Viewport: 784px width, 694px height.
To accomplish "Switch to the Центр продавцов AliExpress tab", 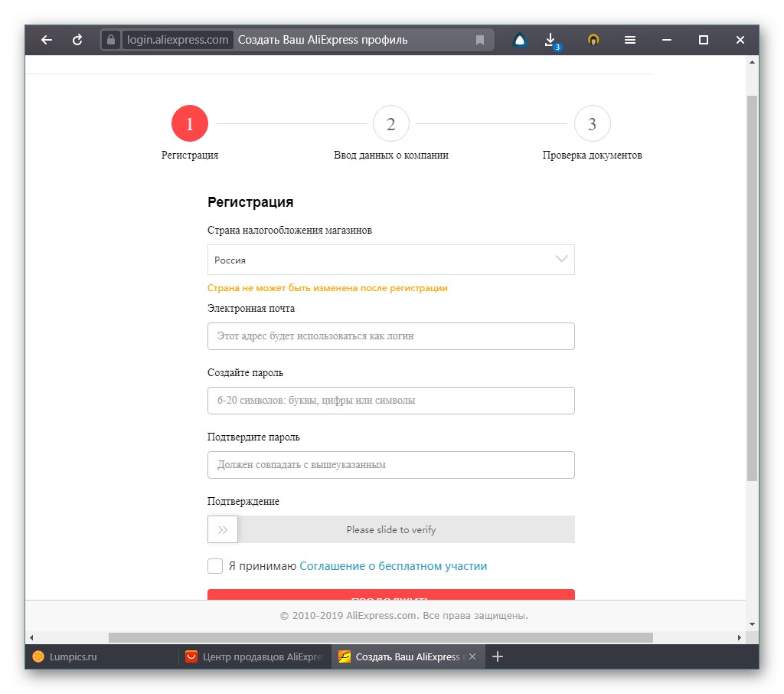I will point(255,656).
